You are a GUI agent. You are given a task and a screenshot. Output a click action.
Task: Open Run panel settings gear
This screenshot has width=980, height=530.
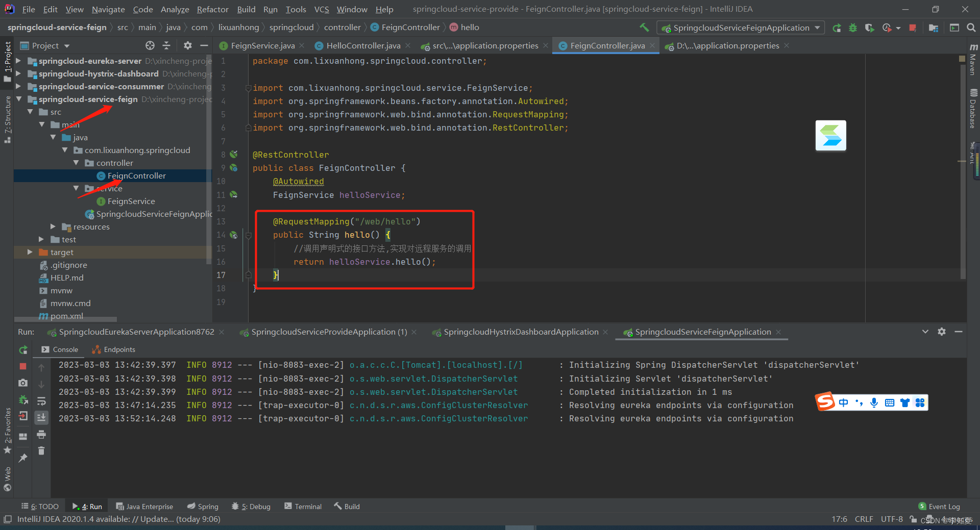click(x=942, y=332)
